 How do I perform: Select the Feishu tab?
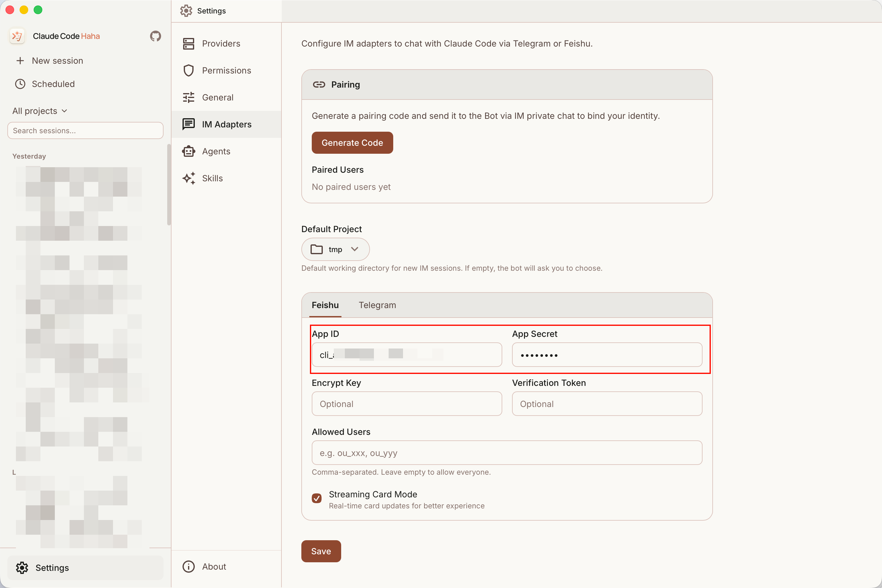coord(325,305)
